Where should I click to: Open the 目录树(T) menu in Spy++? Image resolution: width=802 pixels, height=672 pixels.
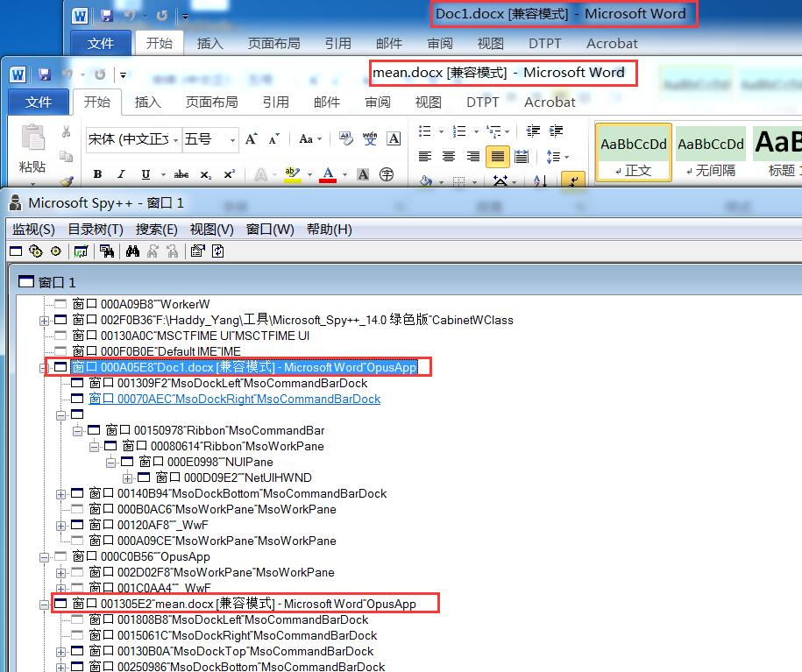(96, 230)
